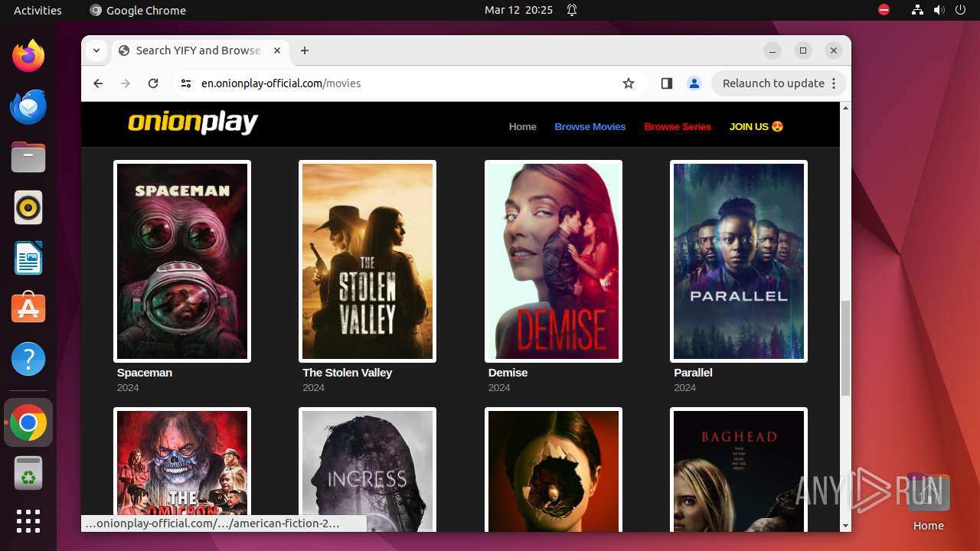Click Spaceman title text
This screenshot has height=551, width=980.
click(145, 373)
